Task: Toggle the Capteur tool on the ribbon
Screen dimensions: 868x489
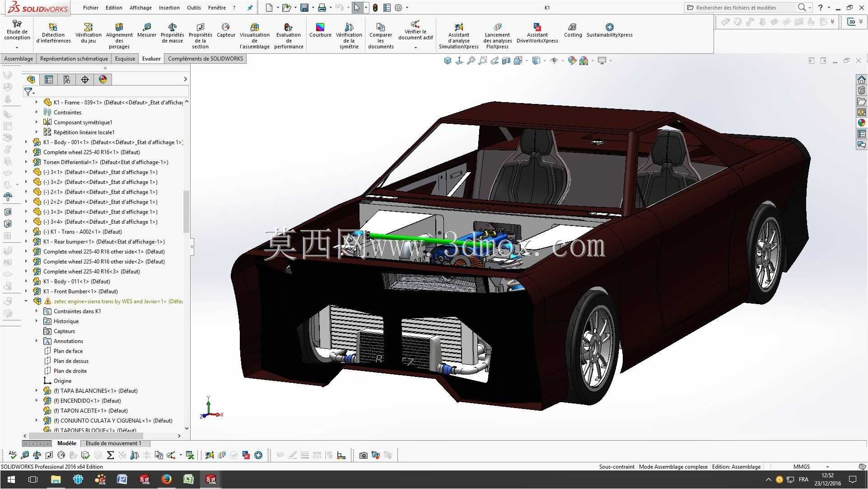Action: 226,30
